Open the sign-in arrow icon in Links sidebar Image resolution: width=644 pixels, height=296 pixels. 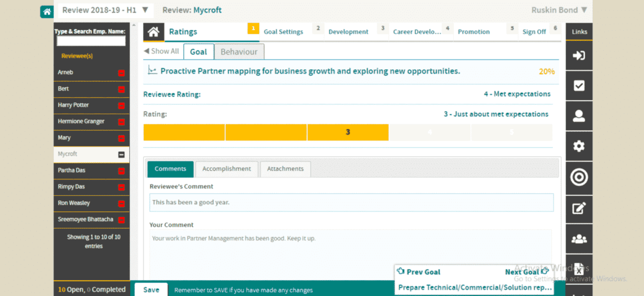coord(579,55)
